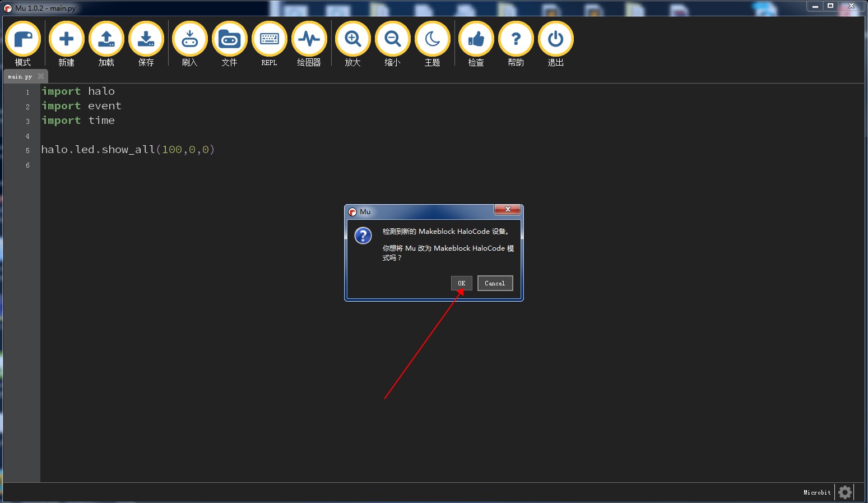Click the Mu window title bar icon

coord(8,8)
